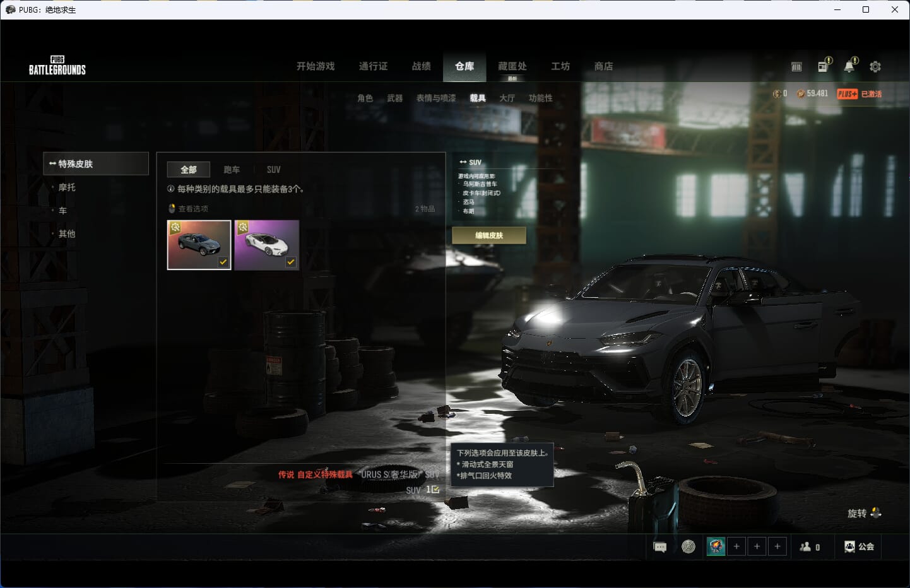910x588 pixels.
Task: Open the crate inventory icon in header
Action: (x=796, y=67)
